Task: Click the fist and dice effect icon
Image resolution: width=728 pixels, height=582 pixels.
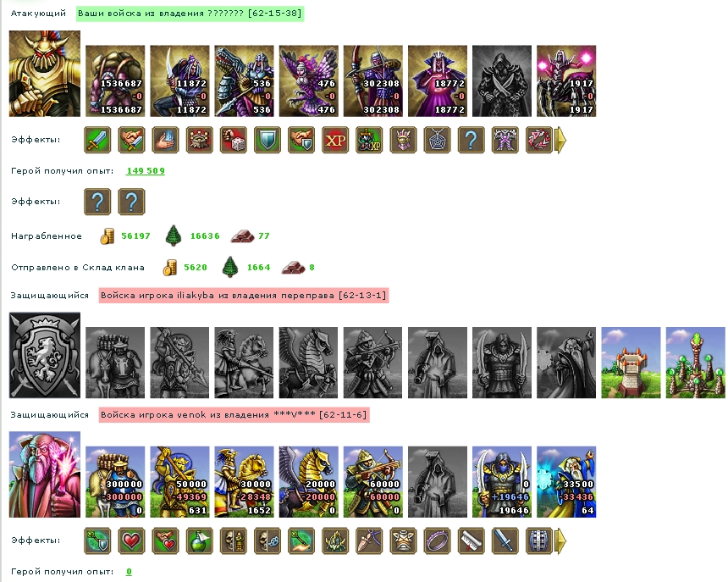Action: pos(233,140)
